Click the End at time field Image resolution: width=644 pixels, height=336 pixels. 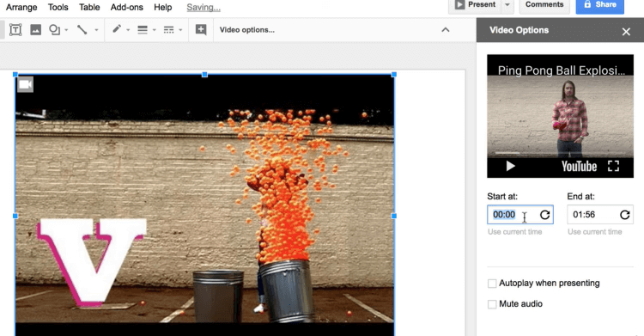pyautogui.click(x=600, y=214)
